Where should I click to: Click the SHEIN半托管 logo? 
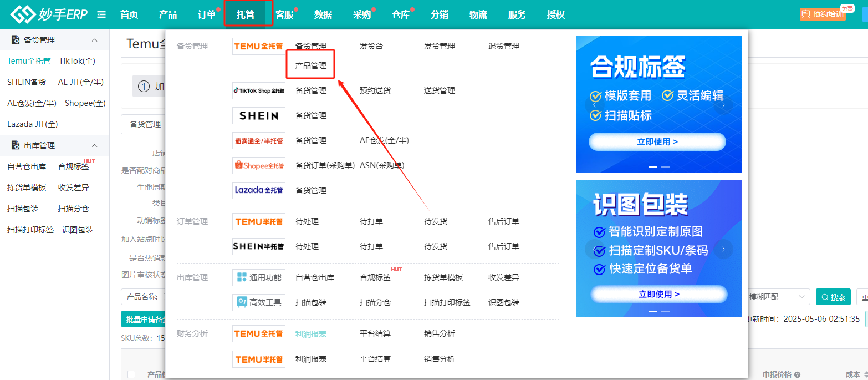tap(259, 246)
